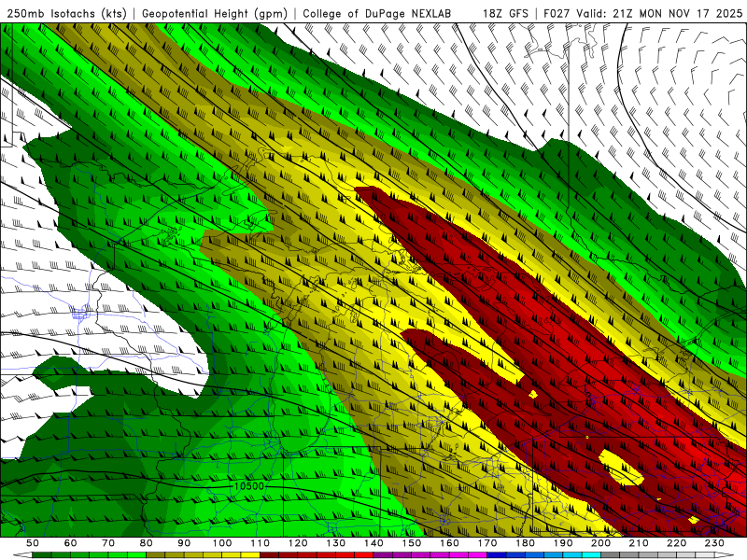Click the 150 label on the color scale
747x560 pixels.
[412, 543]
